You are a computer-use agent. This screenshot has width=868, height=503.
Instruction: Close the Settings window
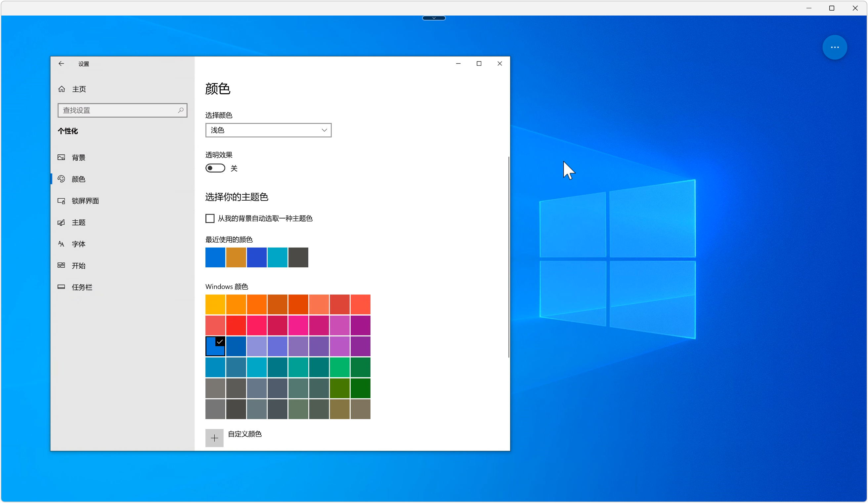[500, 64]
